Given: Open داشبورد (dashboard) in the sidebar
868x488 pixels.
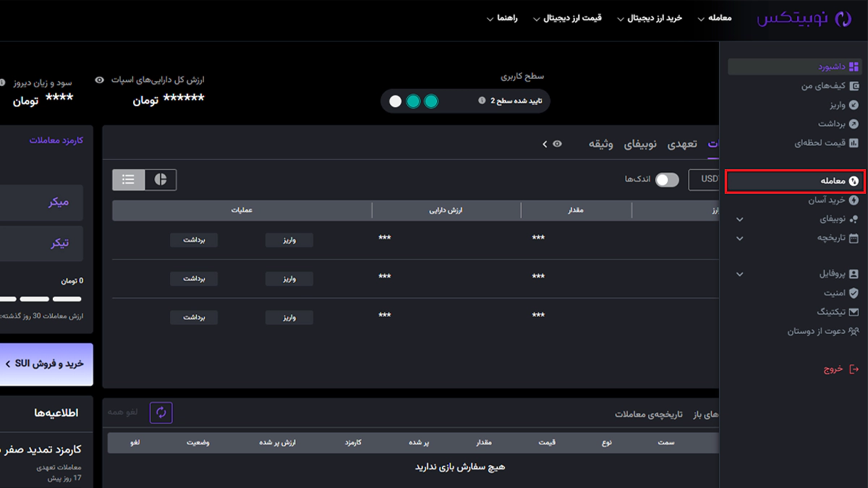Looking at the screenshot, I should [x=794, y=67].
